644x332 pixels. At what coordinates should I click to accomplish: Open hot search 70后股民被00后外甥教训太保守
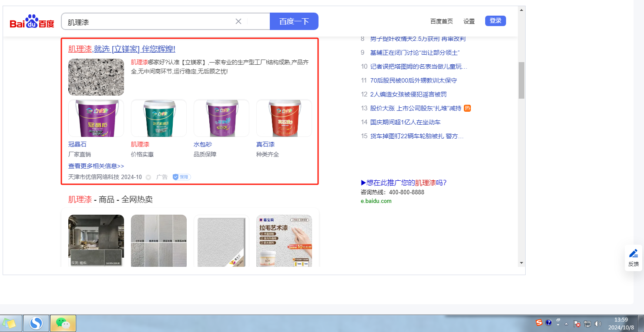tap(413, 80)
